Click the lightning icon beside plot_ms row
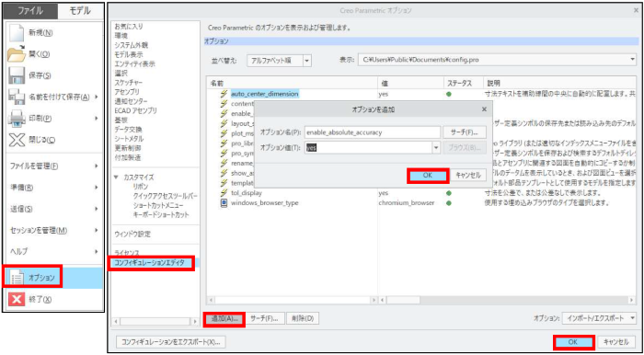 point(224,133)
